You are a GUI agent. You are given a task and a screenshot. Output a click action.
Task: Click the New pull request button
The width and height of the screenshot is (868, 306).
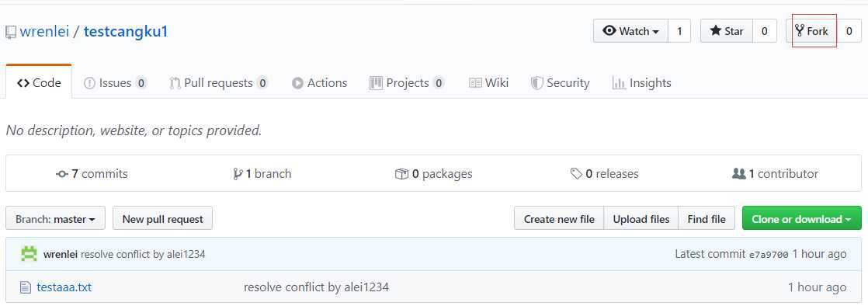coord(163,219)
